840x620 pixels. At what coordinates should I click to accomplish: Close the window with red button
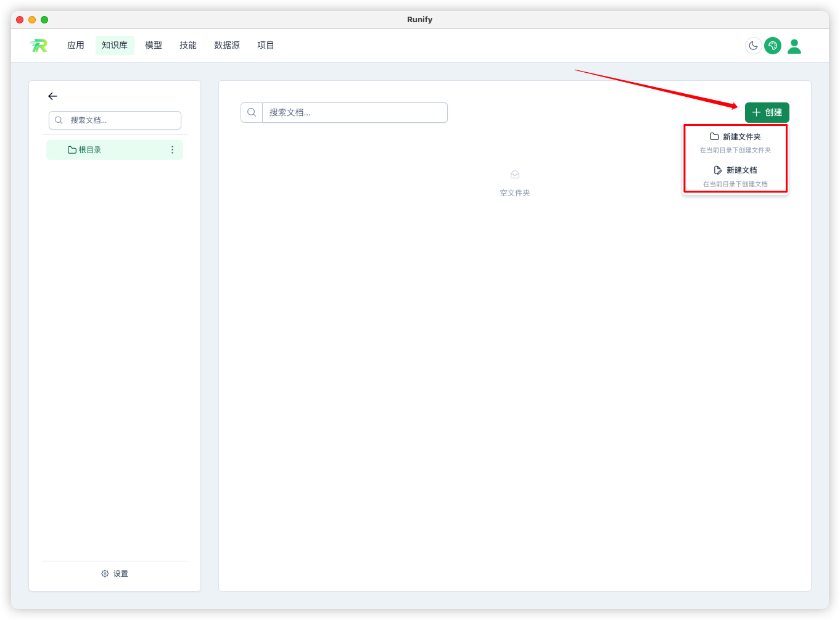click(x=20, y=20)
